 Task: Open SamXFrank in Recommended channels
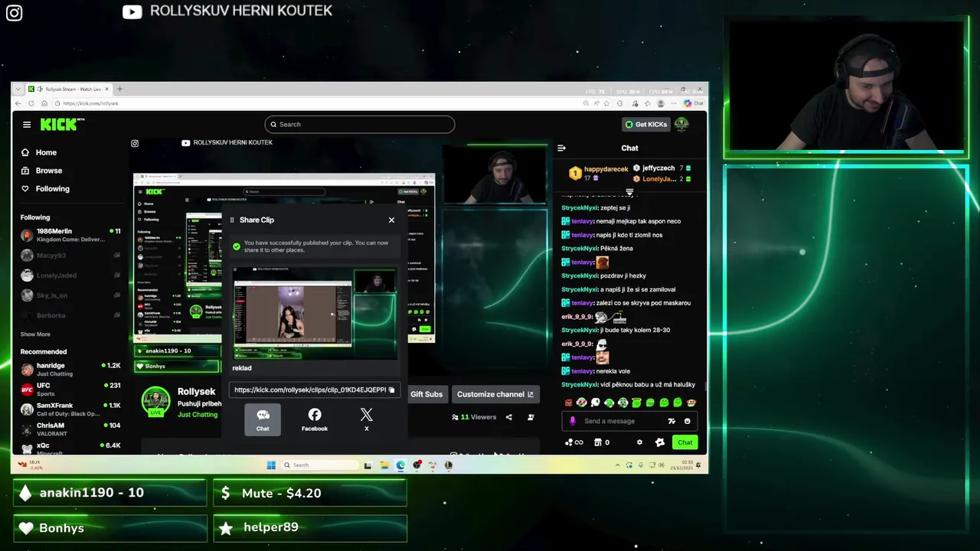coord(70,409)
